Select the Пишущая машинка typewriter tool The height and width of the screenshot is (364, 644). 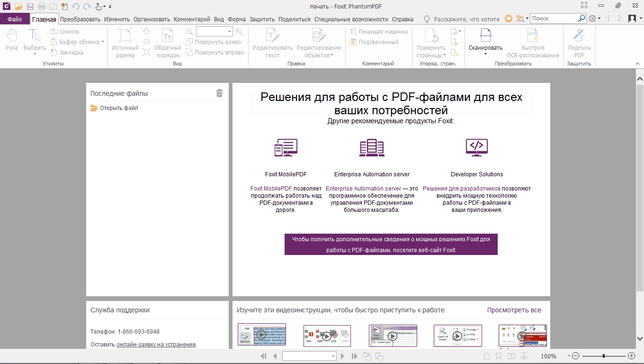[x=378, y=32]
